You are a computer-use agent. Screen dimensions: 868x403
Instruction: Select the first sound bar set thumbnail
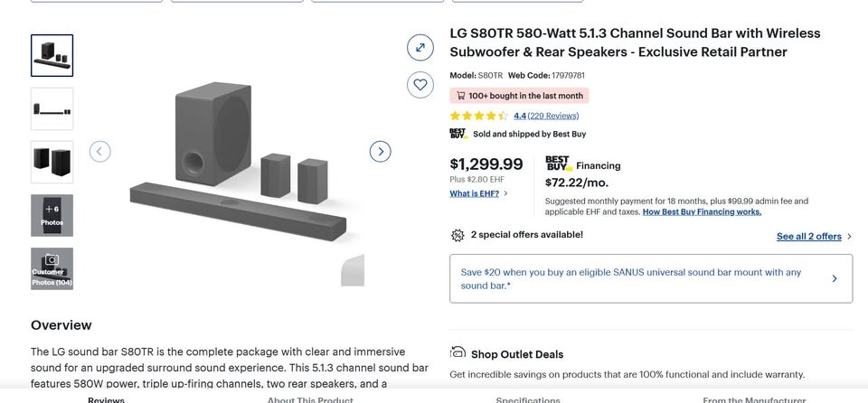[x=52, y=55]
